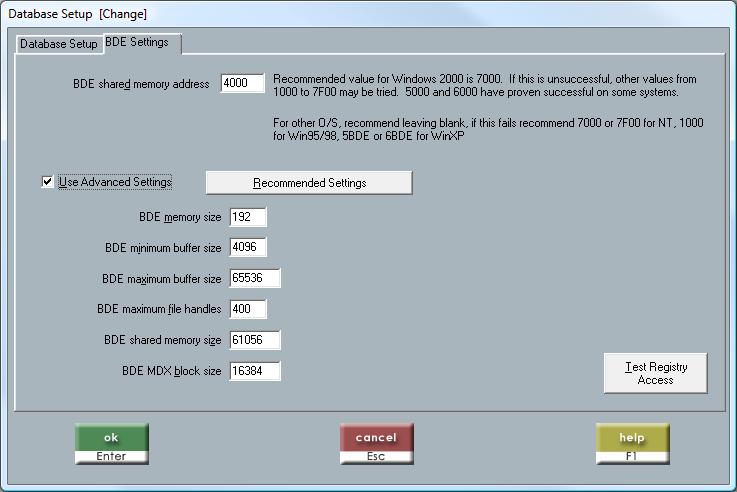Confirm with the green ok button
737x492 pixels.
pos(111,444)
